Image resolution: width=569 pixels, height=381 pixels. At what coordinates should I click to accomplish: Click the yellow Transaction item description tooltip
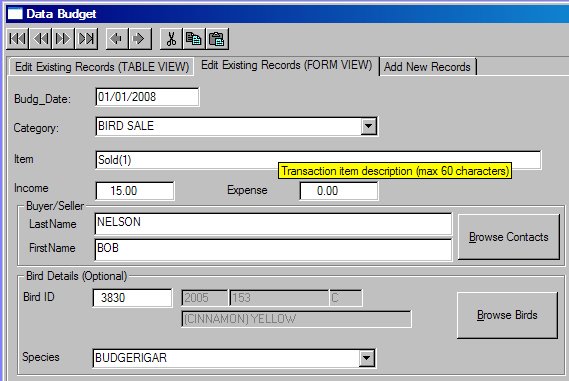click(x=395, y=171)
